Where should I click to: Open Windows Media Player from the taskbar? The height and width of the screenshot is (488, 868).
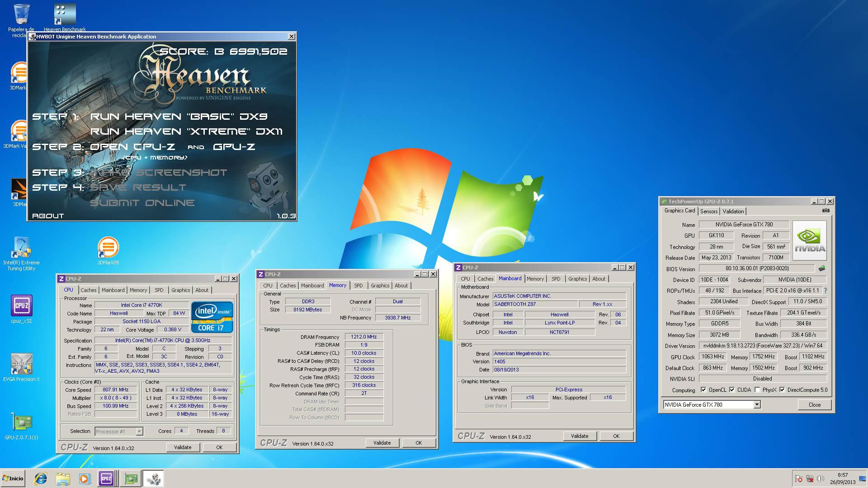tap(85, 479)
